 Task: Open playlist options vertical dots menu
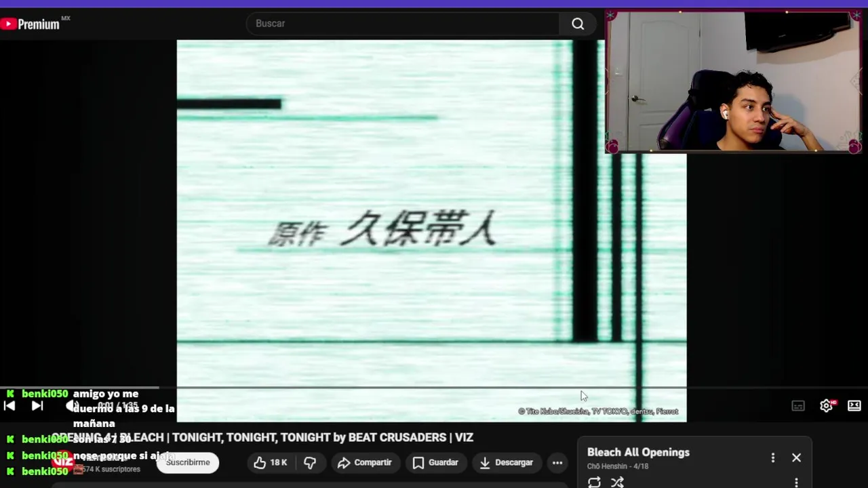click(x=773, y=458)
